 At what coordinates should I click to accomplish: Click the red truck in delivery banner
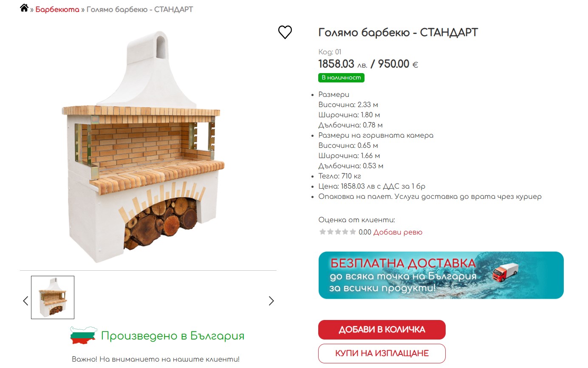click(505, 272)
